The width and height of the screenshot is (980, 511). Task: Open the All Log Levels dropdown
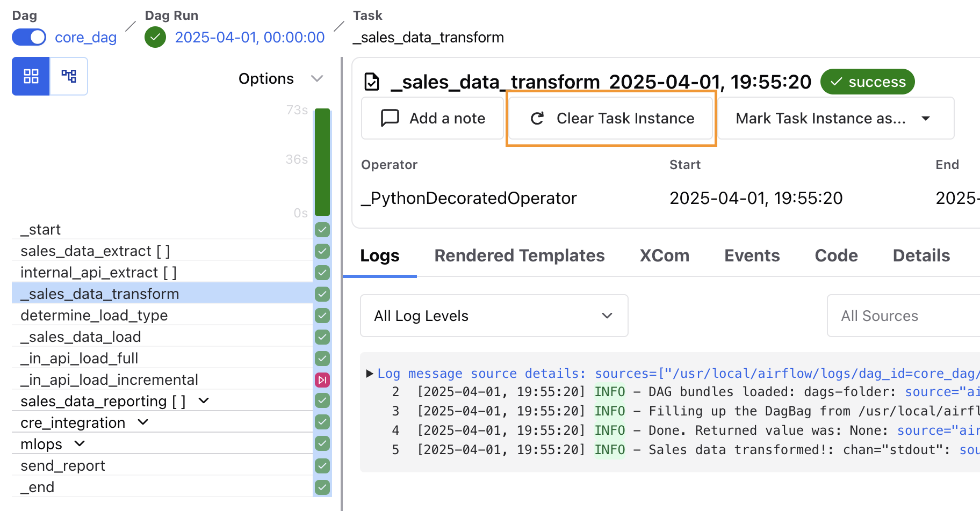tap(493, 316)
